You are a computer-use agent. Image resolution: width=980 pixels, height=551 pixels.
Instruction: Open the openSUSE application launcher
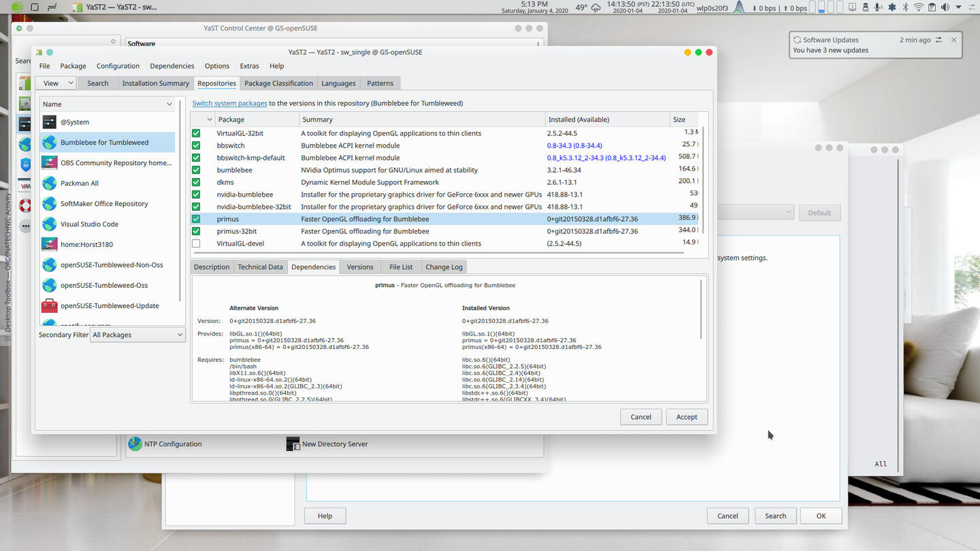click(17, 7)
